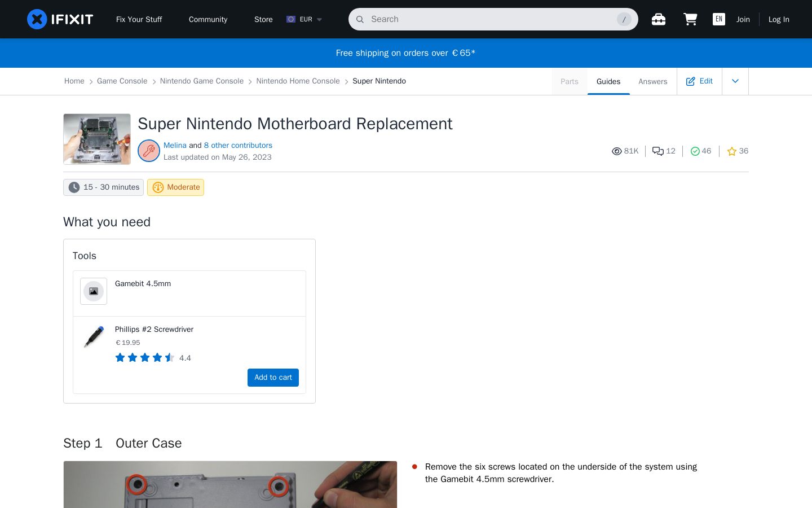View the 8 other contributors
The height and width of the screenshot is (508, 812).
click(x=238, y=145)
